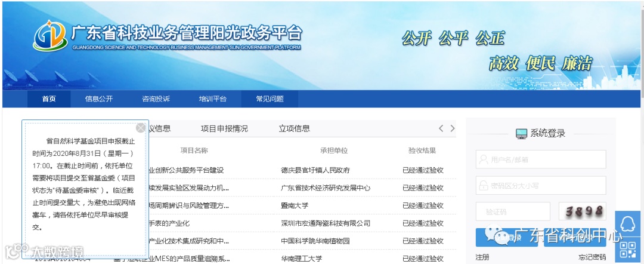The height and width of the screenshot is (264, 644).
Task: Open the project containing 周期辨识与风险管理
Action: 189,205
